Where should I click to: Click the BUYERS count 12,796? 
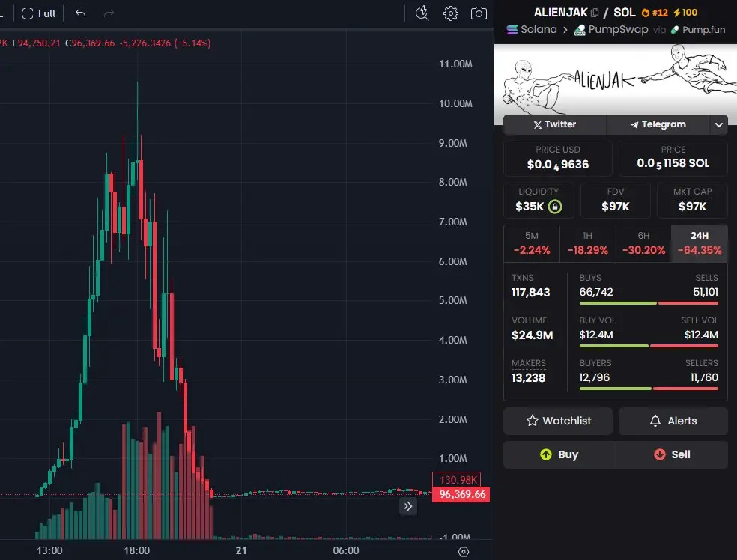(x=594, y=378)
